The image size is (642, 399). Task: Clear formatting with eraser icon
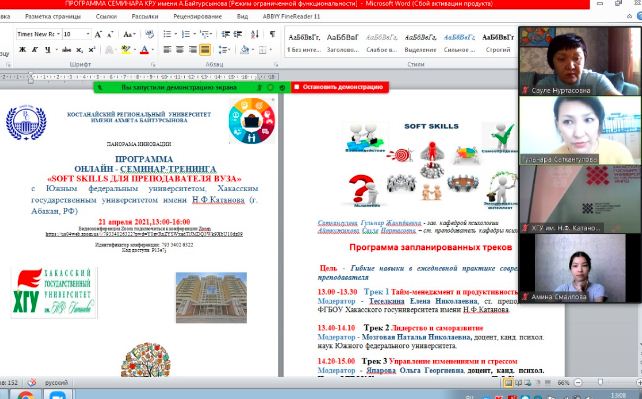150,34
